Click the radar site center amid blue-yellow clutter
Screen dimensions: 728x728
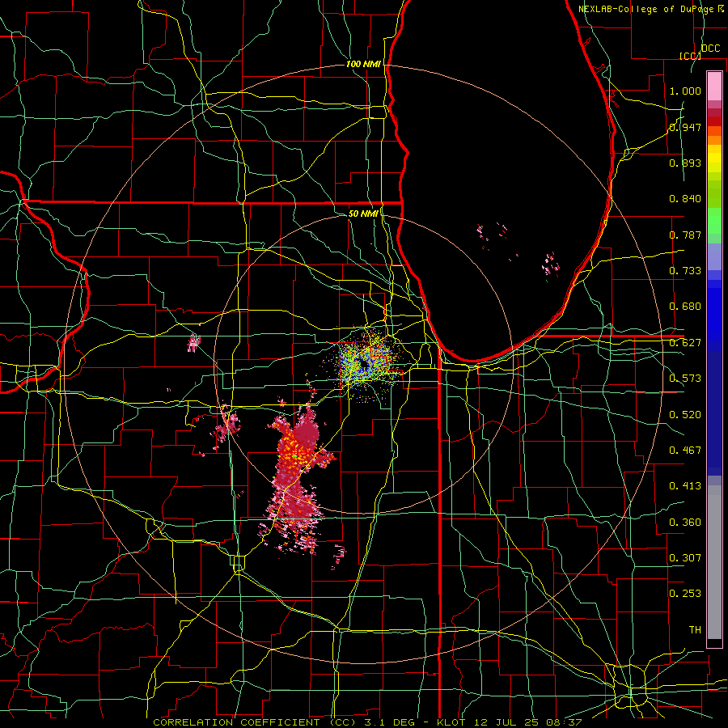363,366
